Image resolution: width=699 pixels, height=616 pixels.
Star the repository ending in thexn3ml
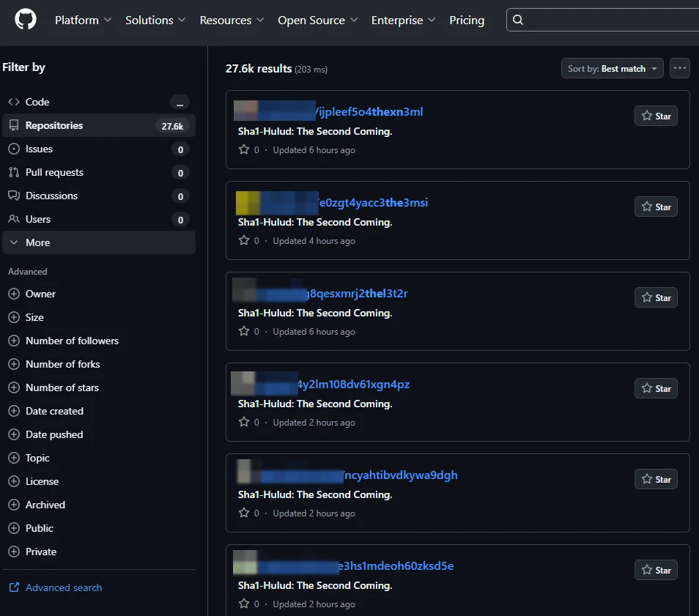point(655,115)
